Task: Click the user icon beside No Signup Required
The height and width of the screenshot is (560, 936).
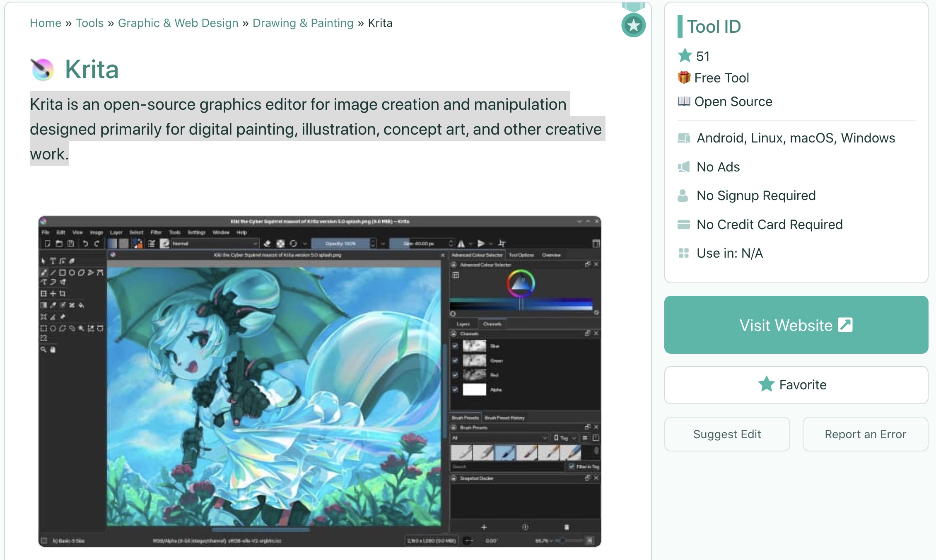Action: click(x=683, y=196)
